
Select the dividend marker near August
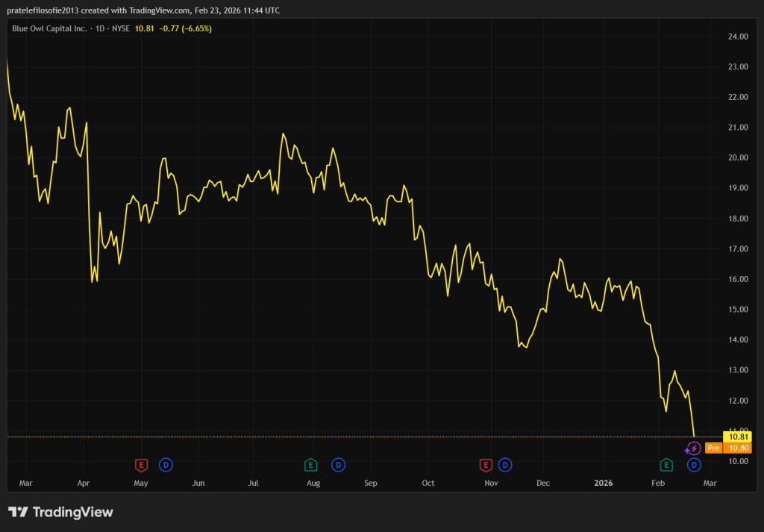click(338, 465)
